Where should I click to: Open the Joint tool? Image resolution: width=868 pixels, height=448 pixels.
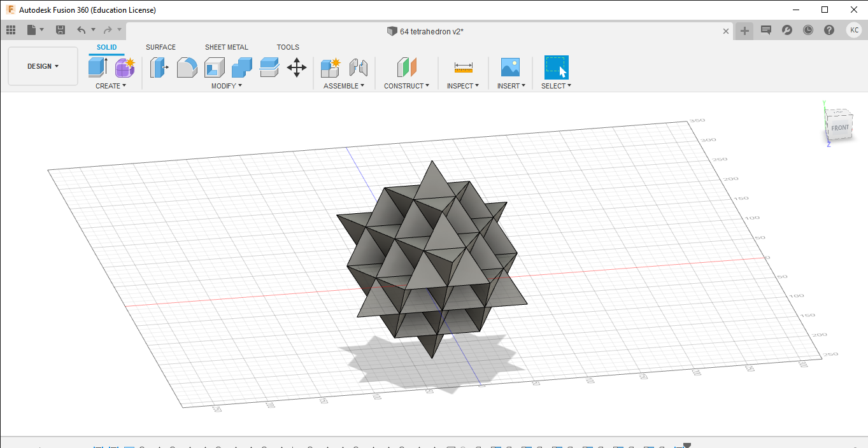click(x=359, y=67)
